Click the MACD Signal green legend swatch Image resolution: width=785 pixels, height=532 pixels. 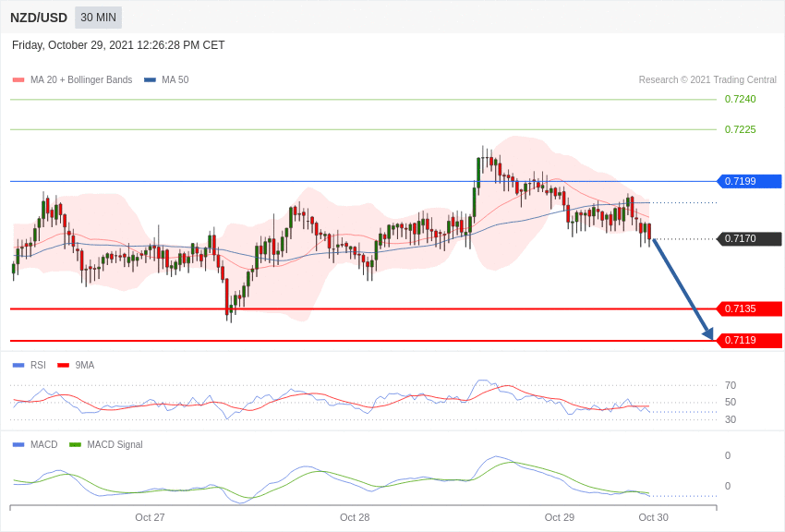coord(75,445)
